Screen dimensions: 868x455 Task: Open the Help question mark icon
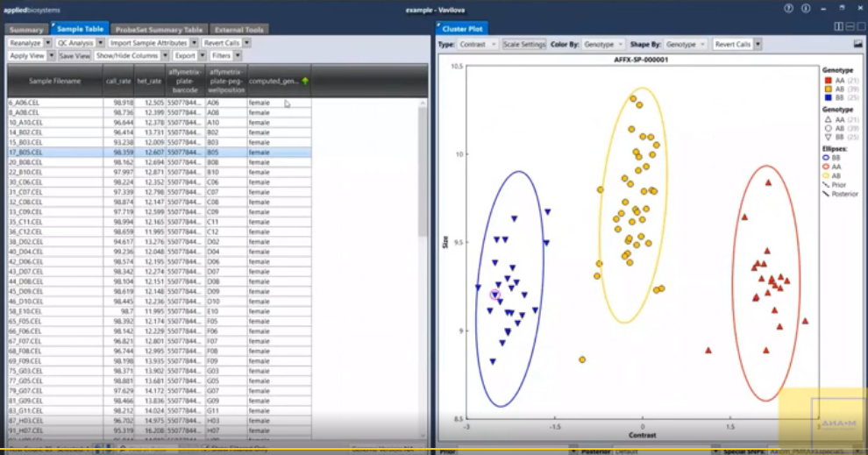[789, 8]
